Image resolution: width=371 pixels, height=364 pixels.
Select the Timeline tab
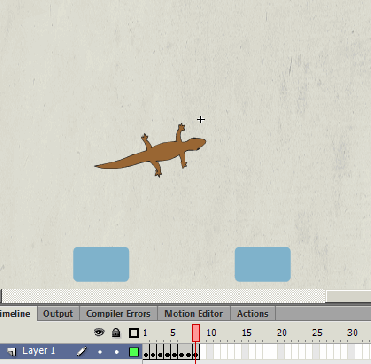click(16, 314)
